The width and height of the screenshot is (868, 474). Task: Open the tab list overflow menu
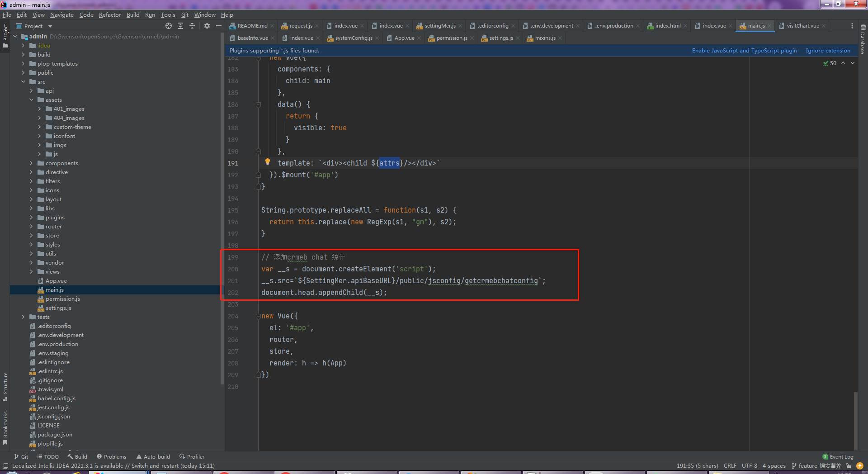point(852,26)
